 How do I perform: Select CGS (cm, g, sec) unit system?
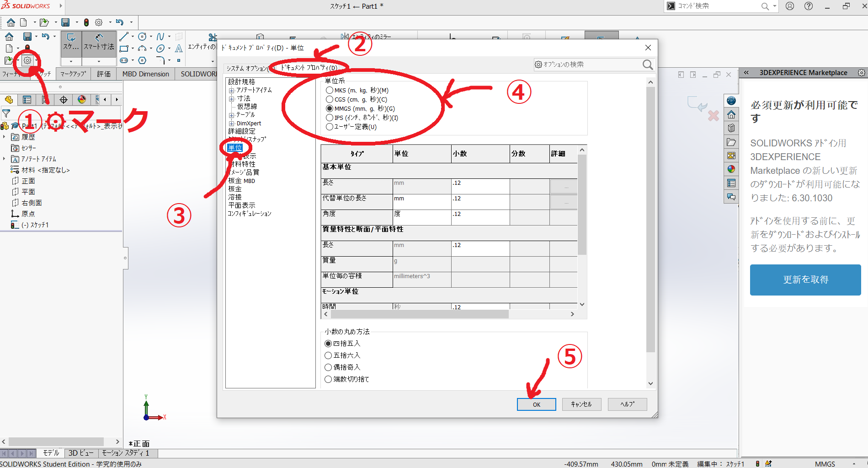click(329, 99)
